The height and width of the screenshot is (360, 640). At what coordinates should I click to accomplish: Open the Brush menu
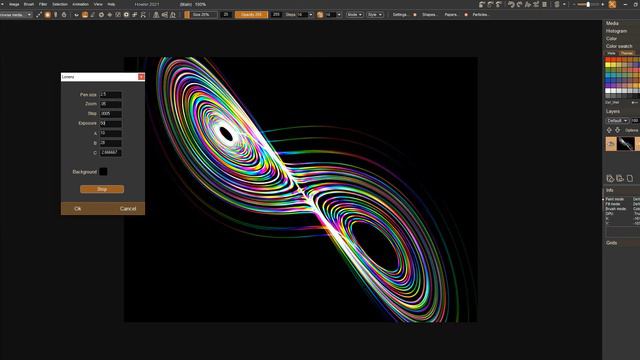(x=29, y=4)
